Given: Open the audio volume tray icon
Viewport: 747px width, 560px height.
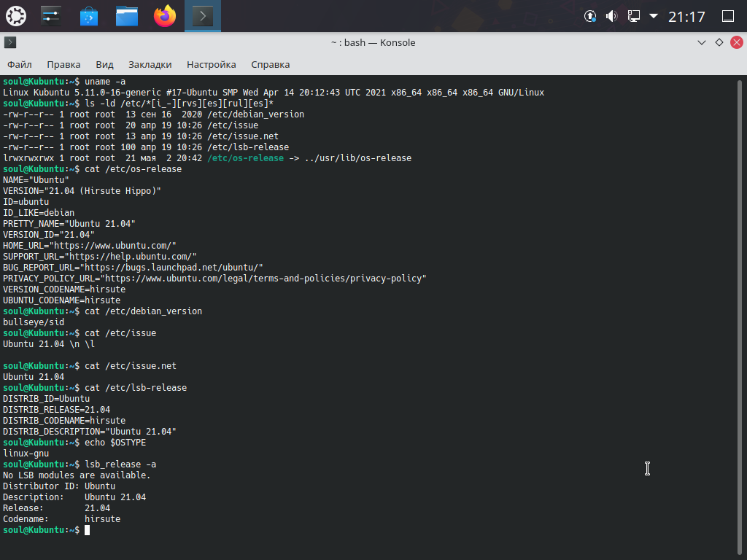Looking at the screenshot, I should point(611,16).
